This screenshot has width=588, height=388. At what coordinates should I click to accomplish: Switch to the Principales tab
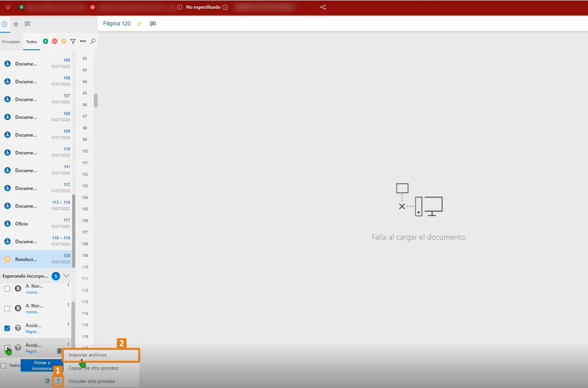click(x=11, y=42)
